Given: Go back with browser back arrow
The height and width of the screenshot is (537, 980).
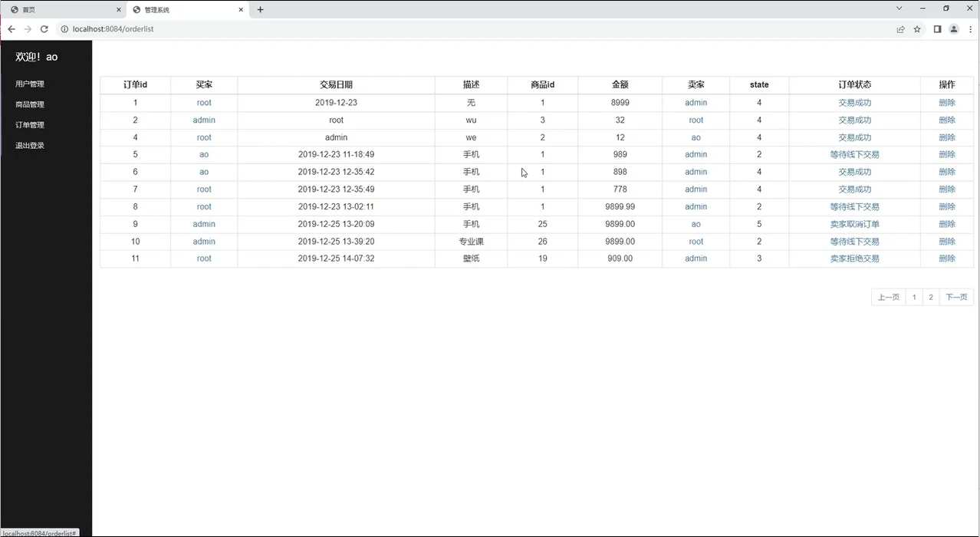Looking at the screenshot, I should click(x=11, y=29).
